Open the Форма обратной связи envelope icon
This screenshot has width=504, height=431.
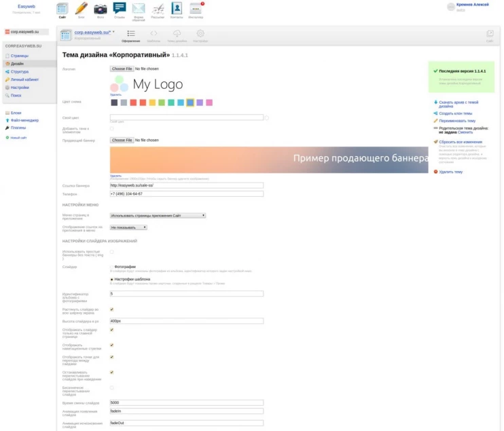coord(139,10)
